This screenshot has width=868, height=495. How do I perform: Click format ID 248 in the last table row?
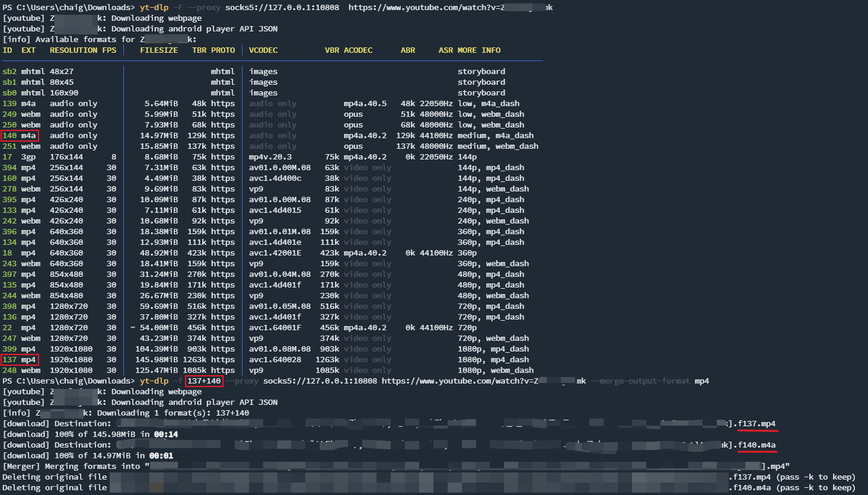9,371
